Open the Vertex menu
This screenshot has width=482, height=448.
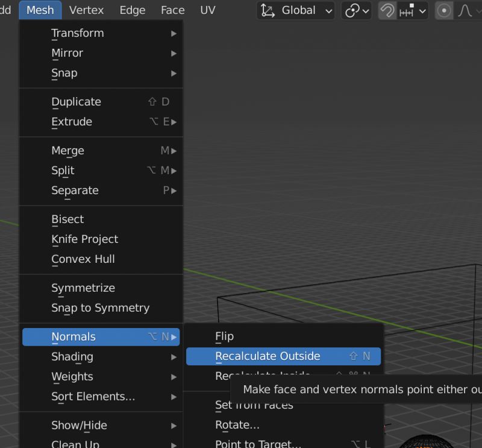tap(86, 10)
